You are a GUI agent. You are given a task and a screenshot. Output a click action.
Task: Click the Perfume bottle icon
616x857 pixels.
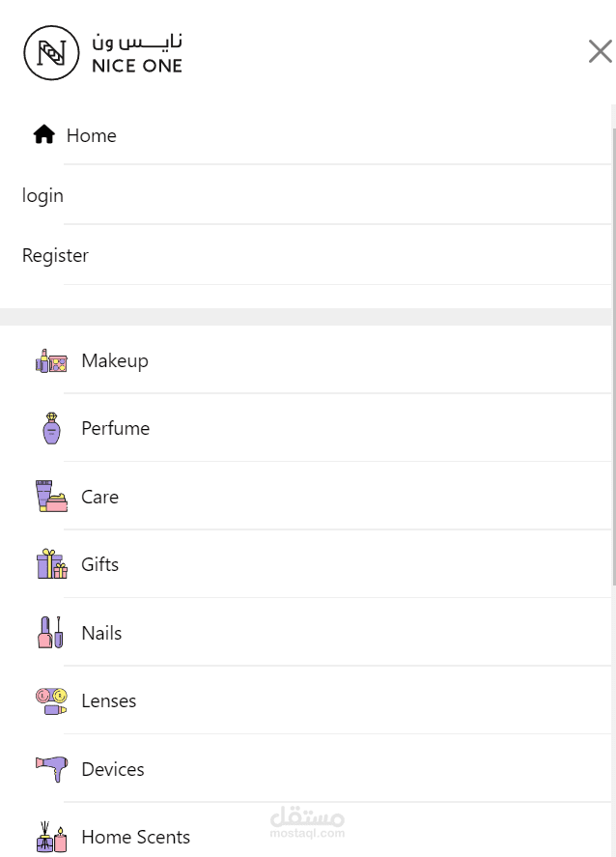[51, 428]
